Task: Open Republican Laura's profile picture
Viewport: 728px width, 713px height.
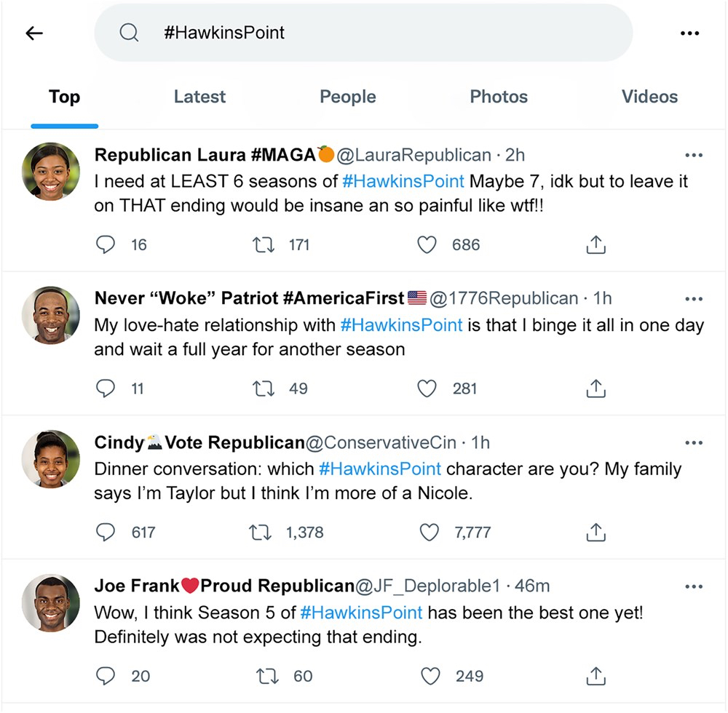Action: [51, 172]
